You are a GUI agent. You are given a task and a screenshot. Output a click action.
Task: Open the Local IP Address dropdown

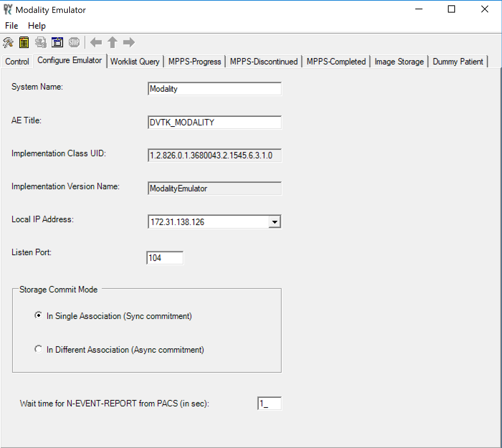275,221
